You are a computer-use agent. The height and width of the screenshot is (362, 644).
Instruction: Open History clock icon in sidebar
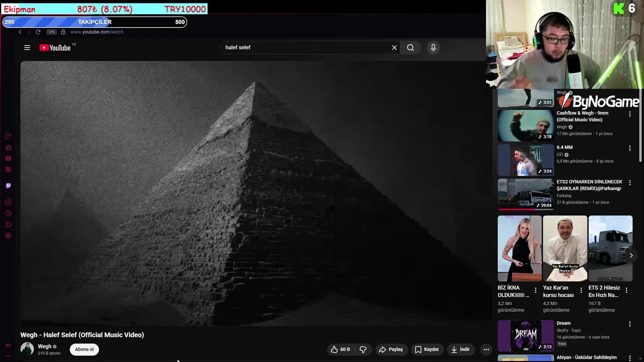8,213
